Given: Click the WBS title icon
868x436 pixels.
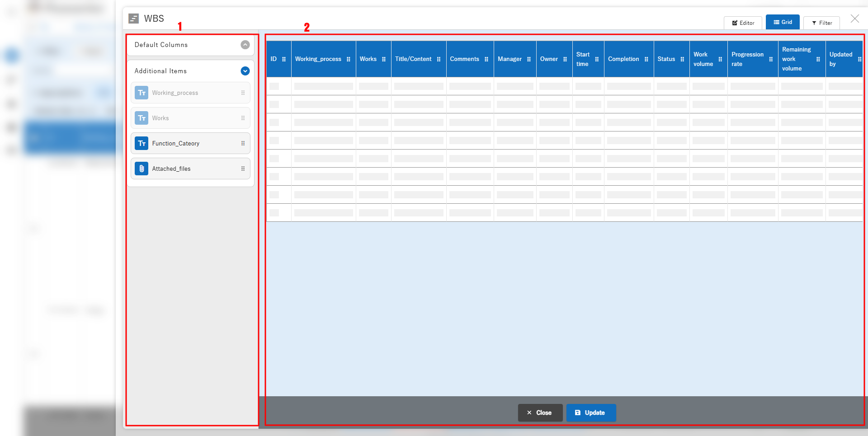Looking at the screenshot, I should [x=133, y=19].
